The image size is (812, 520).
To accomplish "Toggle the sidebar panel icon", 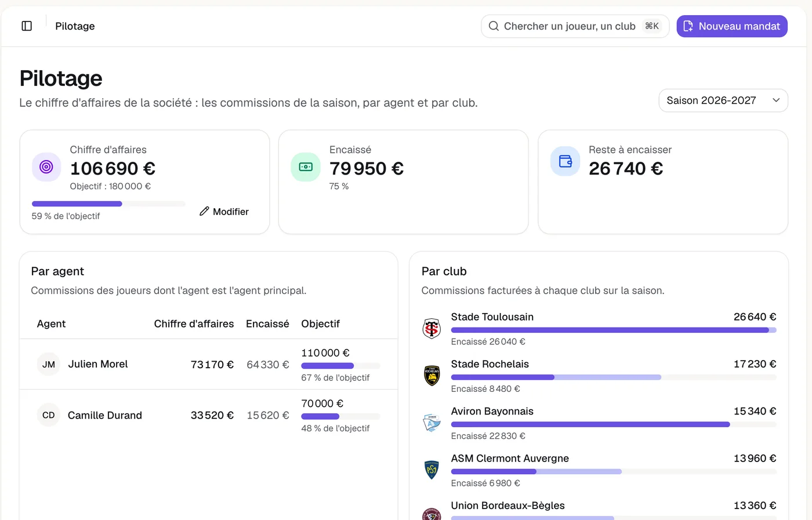I will pos(27,26).
